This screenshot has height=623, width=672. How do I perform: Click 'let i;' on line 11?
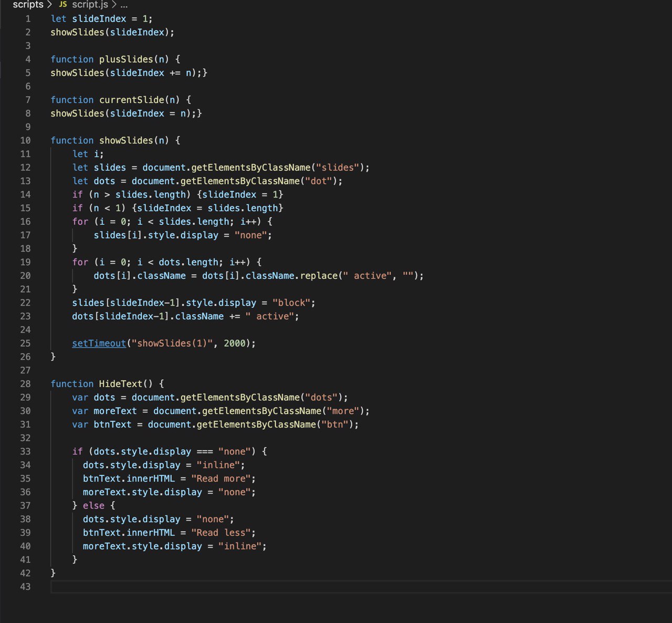point(88,154)
